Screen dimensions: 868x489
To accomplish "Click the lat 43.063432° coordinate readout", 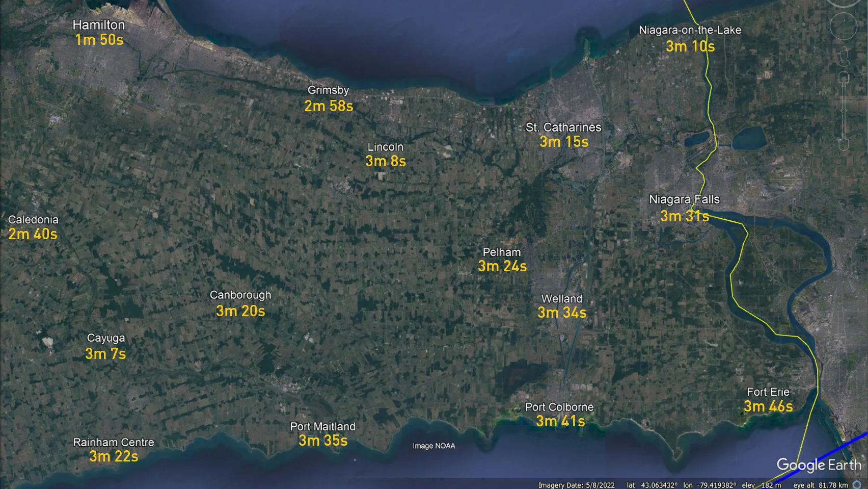I will coord(652,485).
